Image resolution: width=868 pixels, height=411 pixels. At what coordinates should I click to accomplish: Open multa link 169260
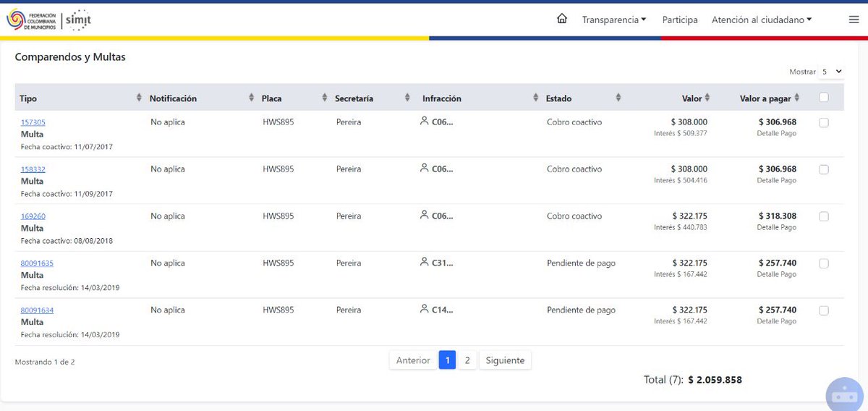coord(33,216)
